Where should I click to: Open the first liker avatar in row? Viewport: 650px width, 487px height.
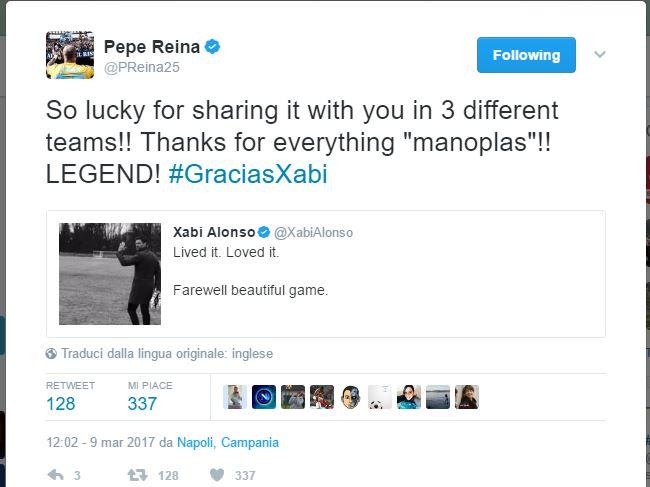click(235, 397)
